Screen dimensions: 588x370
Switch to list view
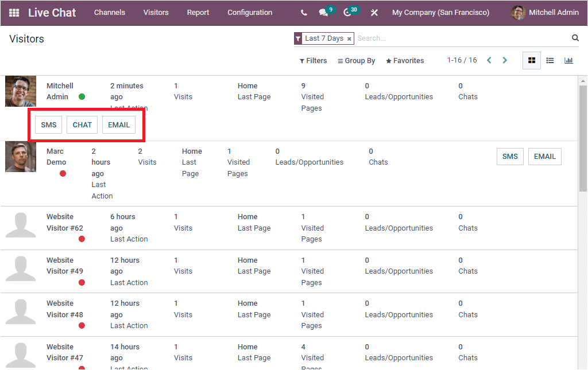click(550, 60)
